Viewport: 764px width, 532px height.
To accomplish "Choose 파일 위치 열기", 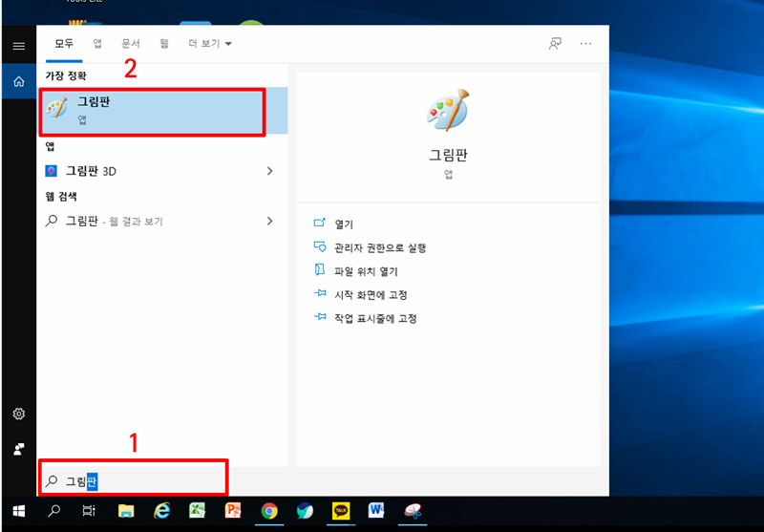I will (366, 271).
